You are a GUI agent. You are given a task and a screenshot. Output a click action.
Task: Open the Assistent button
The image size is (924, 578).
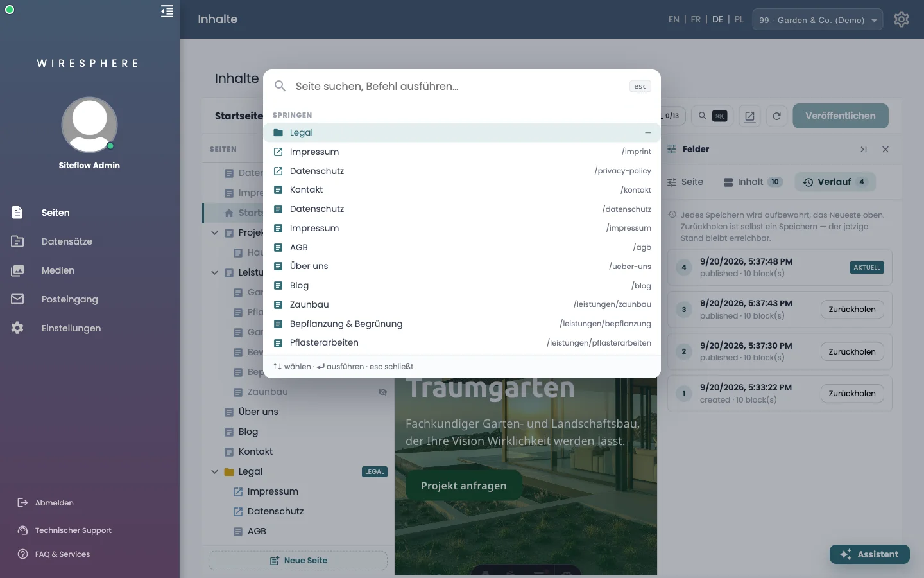(x=869, y=554)
